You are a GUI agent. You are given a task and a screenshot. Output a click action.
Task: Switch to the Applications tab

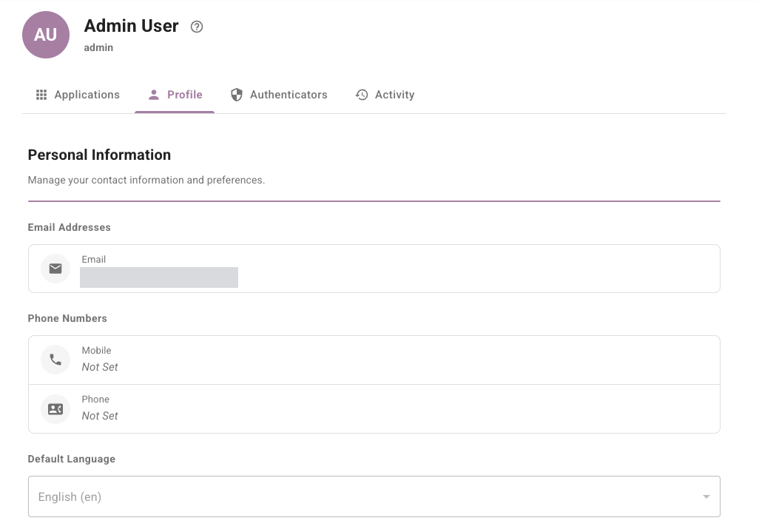[x=78, y=95]
